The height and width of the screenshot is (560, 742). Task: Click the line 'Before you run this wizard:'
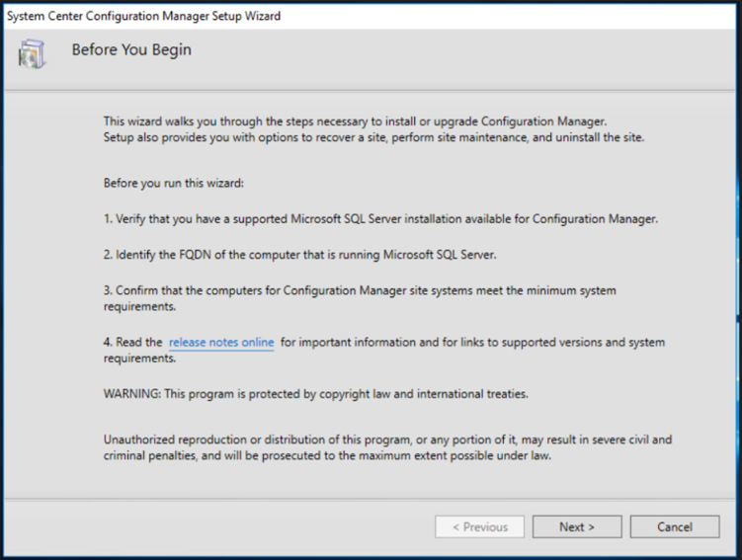pyautogui.click(x=174, y=183)
